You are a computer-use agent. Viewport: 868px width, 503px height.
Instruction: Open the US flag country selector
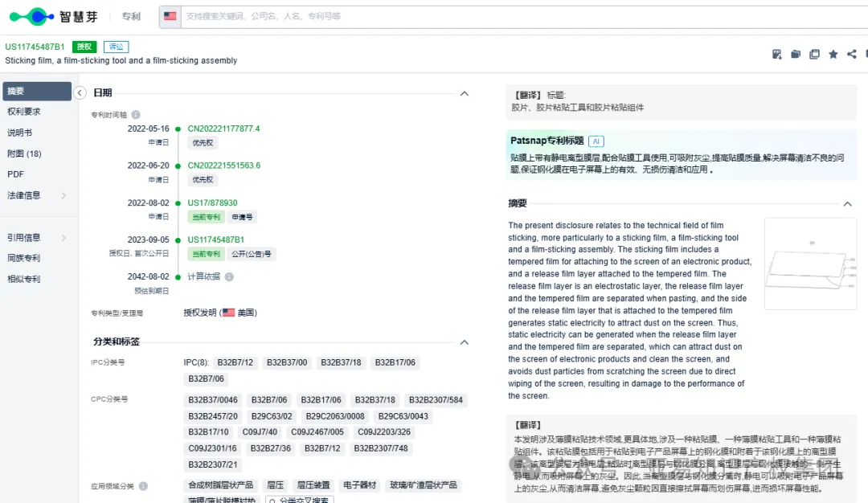[x=170, y=15]
